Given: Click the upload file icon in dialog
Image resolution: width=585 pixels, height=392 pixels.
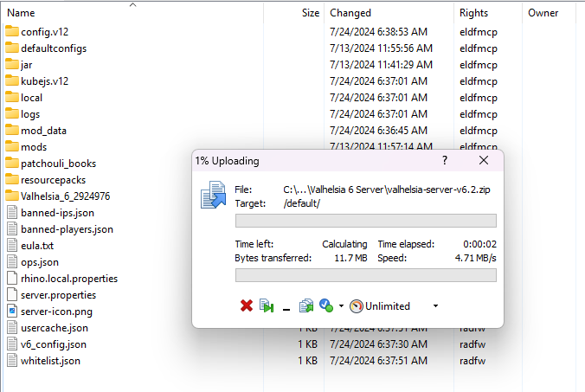Looking at the screenshot, I should 214,195.
